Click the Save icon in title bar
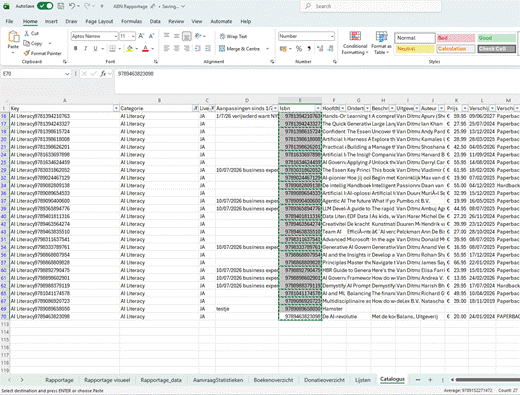Screen dimensions: 520x395 [x=61, y=6]
